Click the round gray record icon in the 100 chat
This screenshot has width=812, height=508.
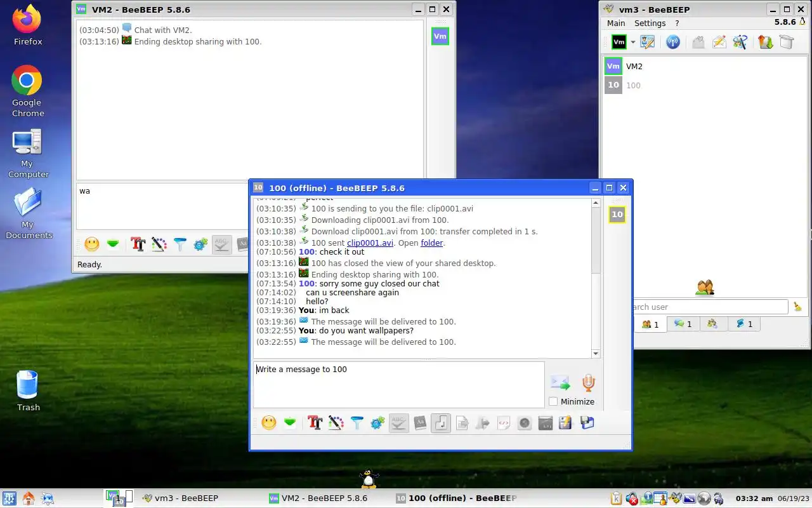coord(525,423)
